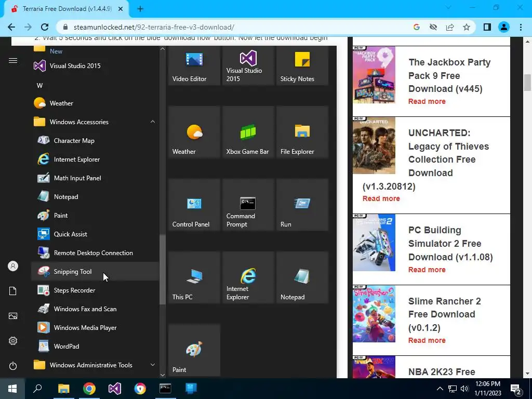
Task: Click the Video Editor tile
Action: (x=194, y=65)
